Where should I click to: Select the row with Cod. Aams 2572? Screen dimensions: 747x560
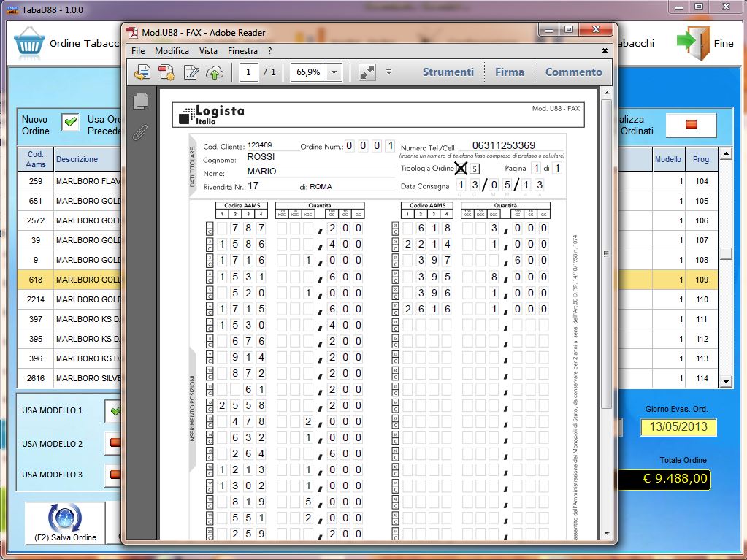pyautogui.click(x=69, y=220)
